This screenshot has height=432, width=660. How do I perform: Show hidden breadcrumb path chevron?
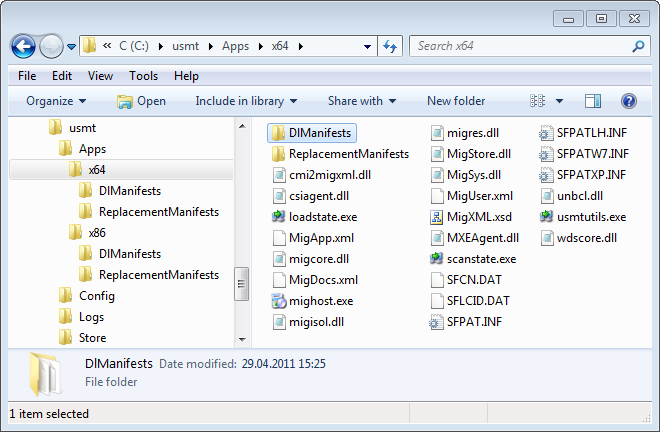click(x=107, y=45)
